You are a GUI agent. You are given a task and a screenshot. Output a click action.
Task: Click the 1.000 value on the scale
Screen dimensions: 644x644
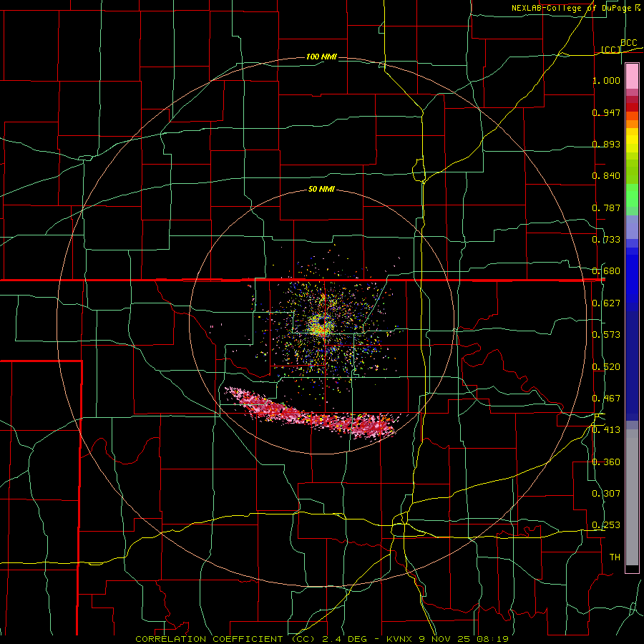606,80
